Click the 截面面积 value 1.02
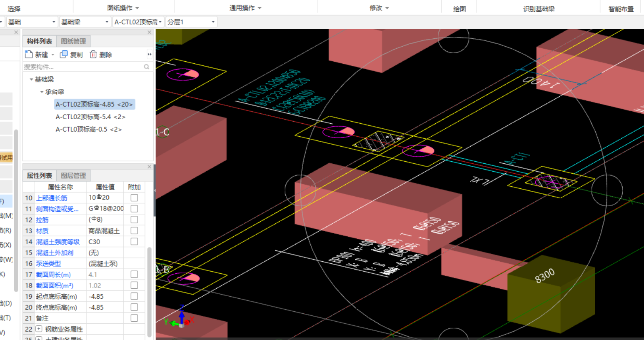 (x=105, y=285)
